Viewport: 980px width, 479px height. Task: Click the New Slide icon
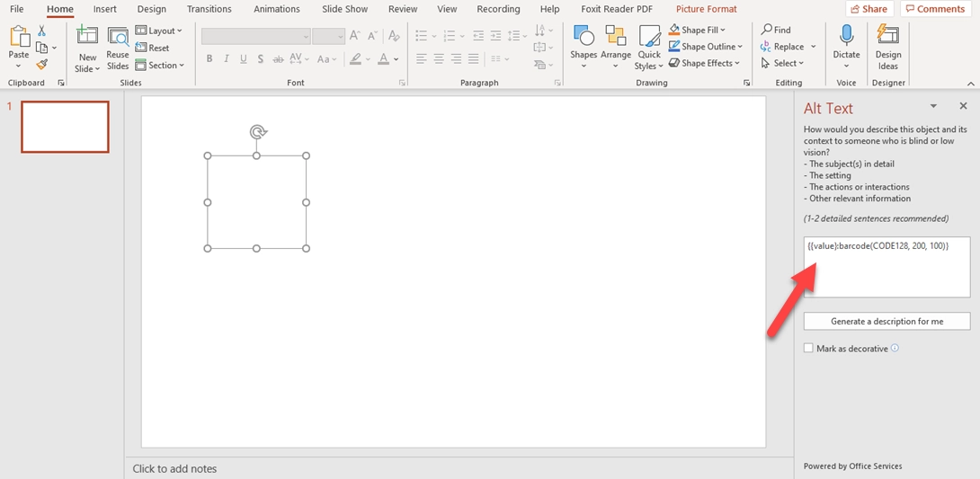point(87,36)
